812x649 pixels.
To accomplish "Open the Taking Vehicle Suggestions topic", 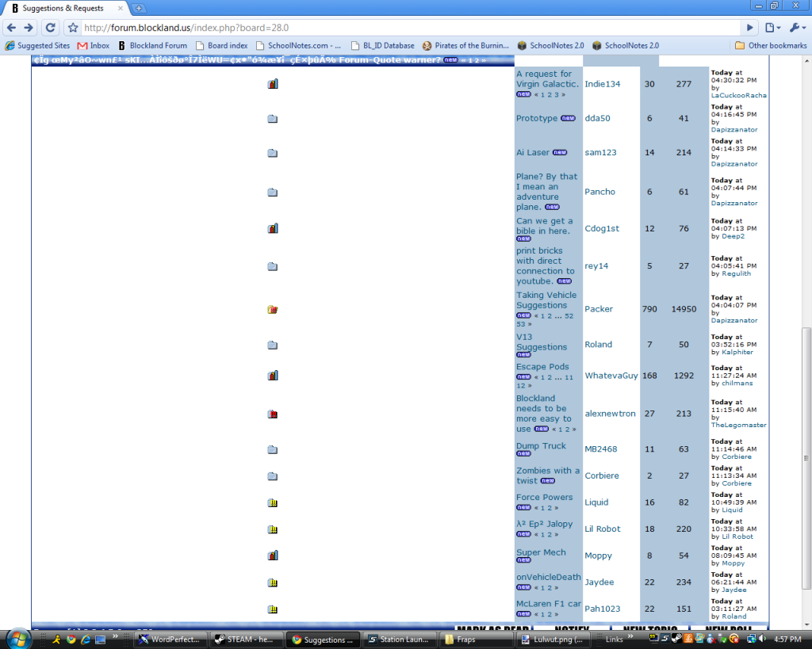I will coord(546,300).
